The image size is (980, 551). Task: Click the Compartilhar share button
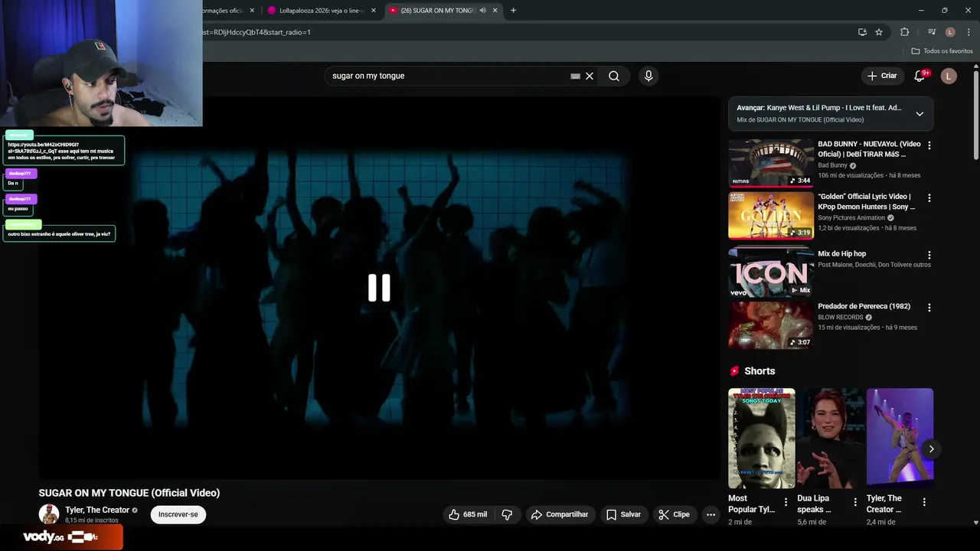(x=560, y=514)
